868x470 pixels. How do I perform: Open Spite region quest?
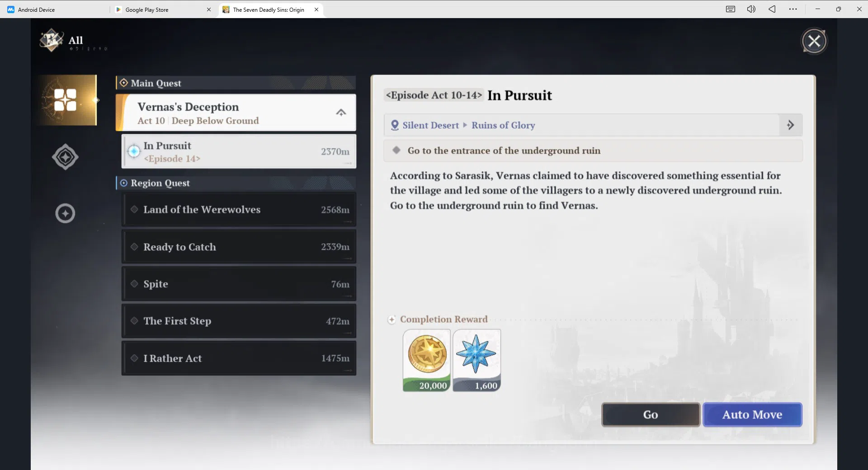click(x=239, y=284)
